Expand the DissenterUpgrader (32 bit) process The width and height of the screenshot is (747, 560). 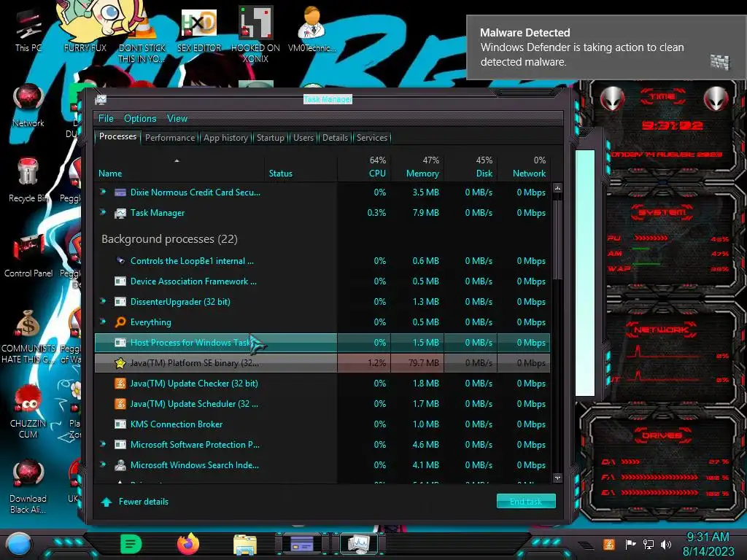103,301
